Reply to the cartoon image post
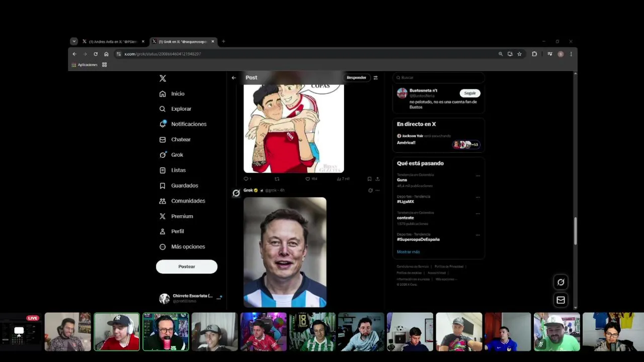 pos(247,178)
